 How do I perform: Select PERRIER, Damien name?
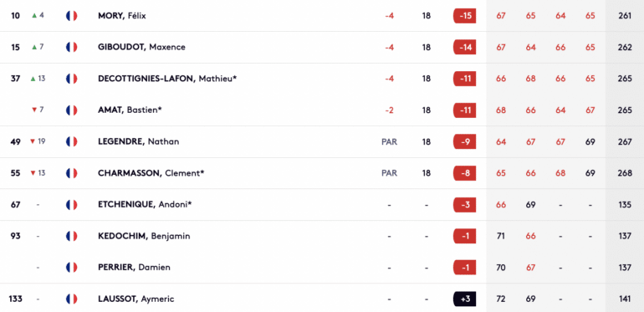pos(135,268)
